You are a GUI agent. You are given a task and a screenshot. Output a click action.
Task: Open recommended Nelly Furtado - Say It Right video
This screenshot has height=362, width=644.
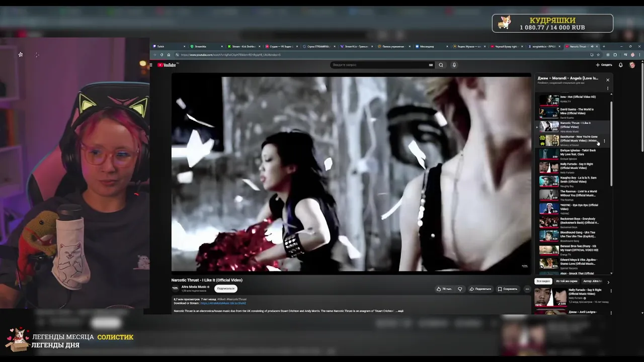[x=572, y=297]
